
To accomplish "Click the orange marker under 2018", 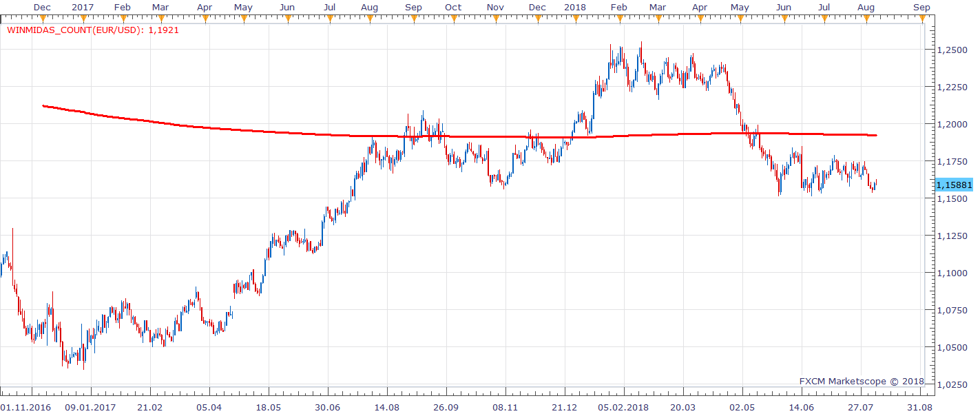I will 574,18.
